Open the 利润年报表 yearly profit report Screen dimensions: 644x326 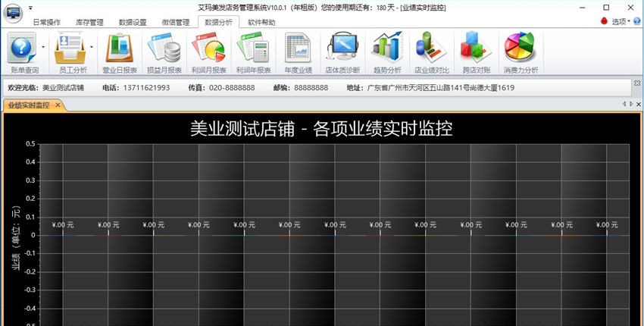(x=253, y=53)
